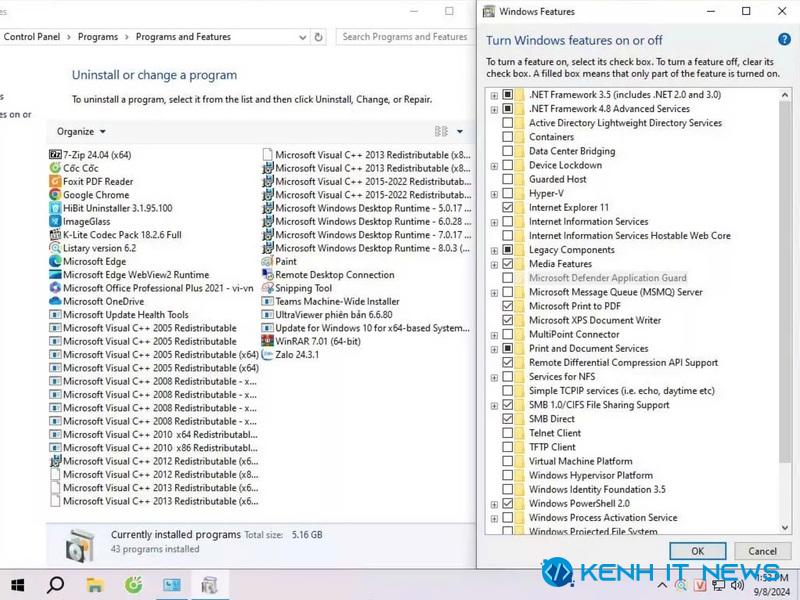
Task: Enable the TFTP Client checkbox
Action: [508, 447]
